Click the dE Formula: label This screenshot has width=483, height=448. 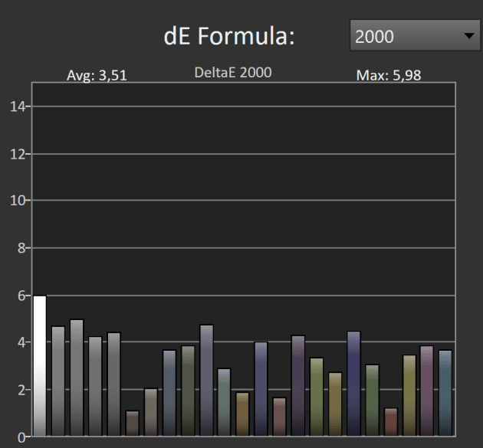(229, 36)
